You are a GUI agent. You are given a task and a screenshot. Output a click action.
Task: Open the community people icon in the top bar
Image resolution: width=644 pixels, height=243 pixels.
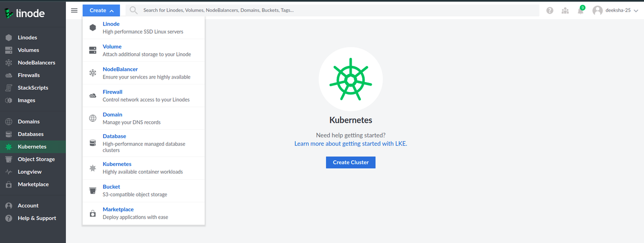pyautogui.click(x=566, y=11)
